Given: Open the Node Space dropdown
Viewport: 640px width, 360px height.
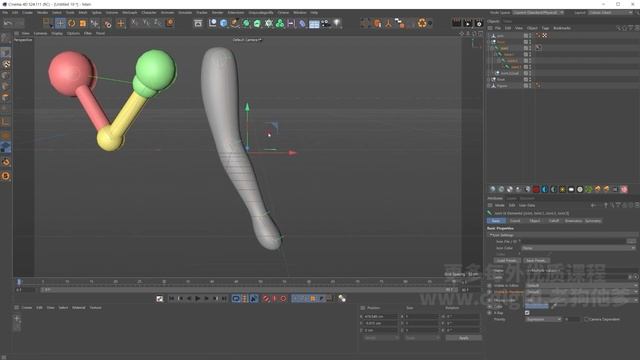Looking at the screenshot, I should pyautogui.click(x=539, y=13).
